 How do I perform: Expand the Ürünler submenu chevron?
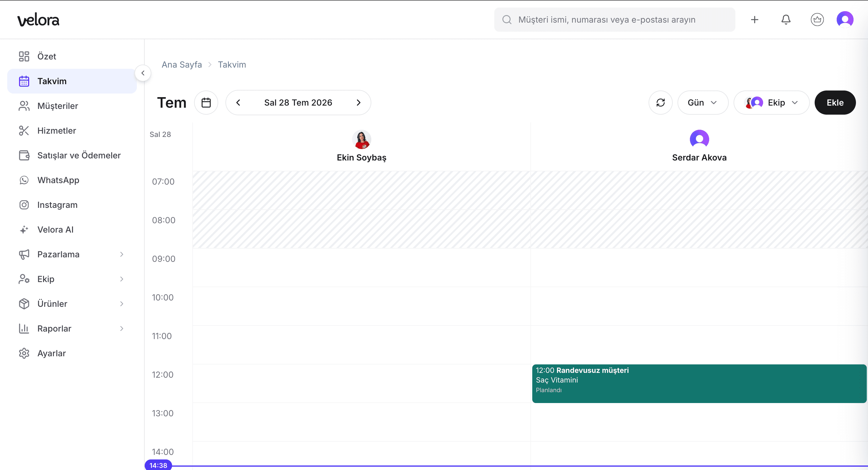tap(122, 304)
